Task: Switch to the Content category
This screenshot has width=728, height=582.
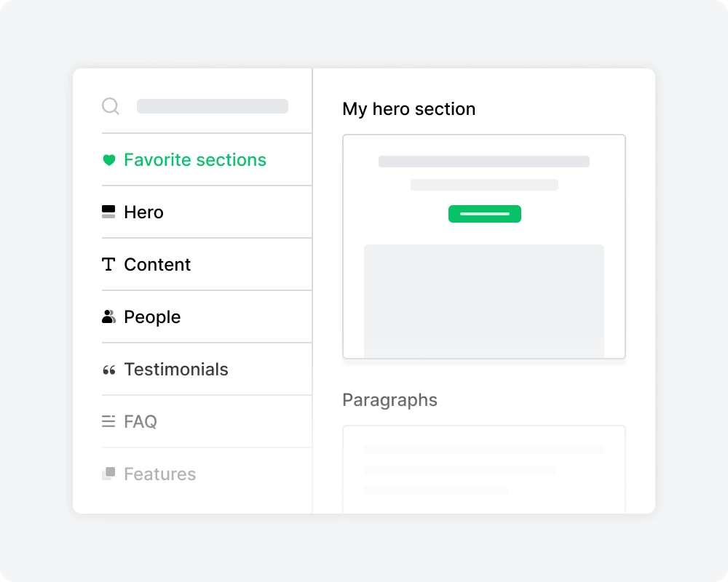Action: click(157, 265)
